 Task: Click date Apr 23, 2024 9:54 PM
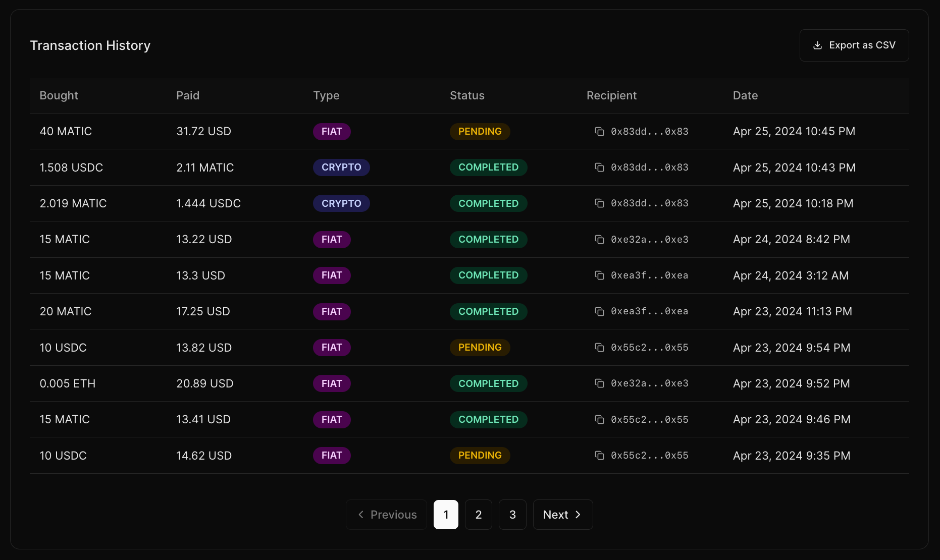click(792, 348)
